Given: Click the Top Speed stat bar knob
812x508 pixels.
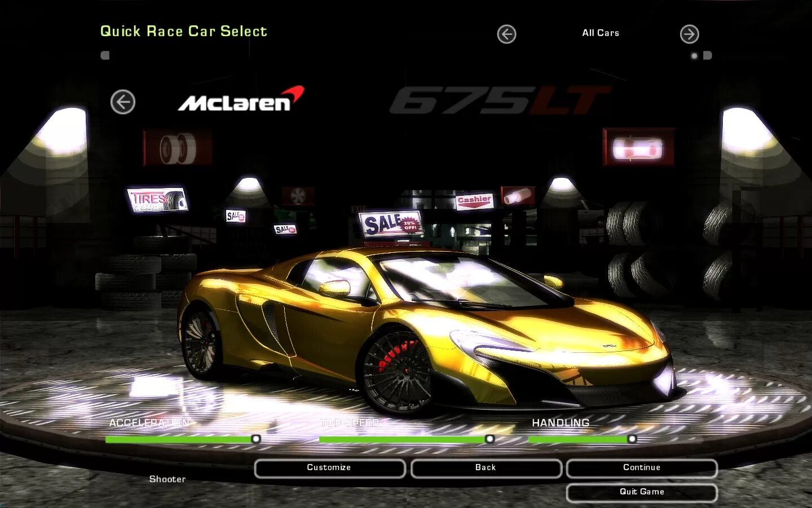Looking at the screenshot, I should tap(489, 439).
